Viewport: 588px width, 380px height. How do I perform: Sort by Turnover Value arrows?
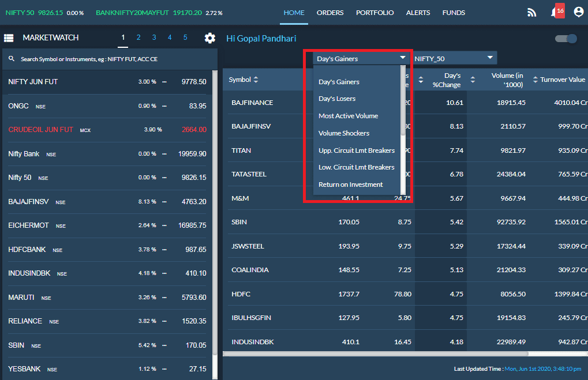(535, 80)
